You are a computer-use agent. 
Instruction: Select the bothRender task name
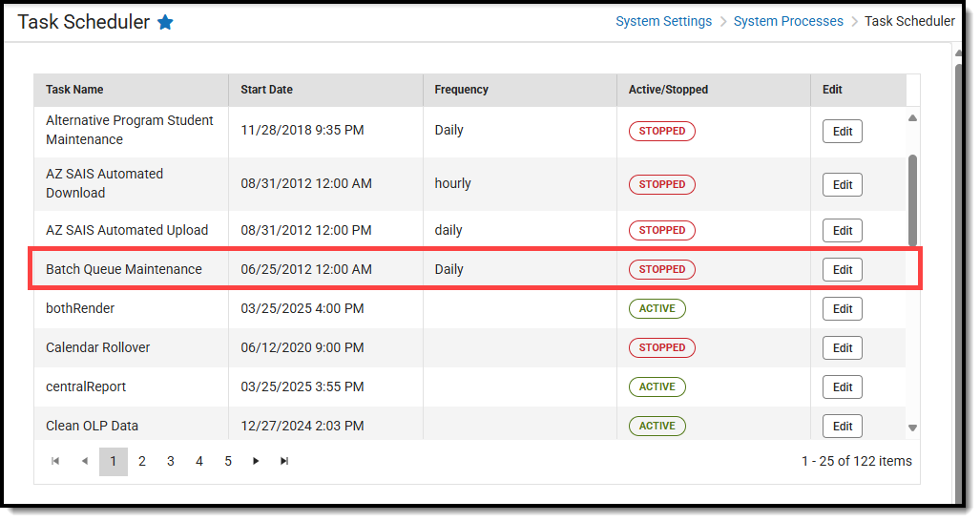click(x=80, y=308)
